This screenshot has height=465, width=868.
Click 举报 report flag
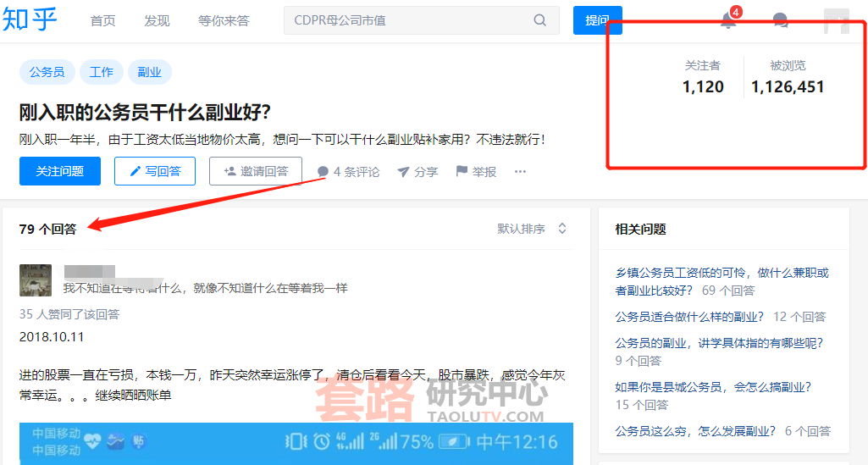(476, 172)
